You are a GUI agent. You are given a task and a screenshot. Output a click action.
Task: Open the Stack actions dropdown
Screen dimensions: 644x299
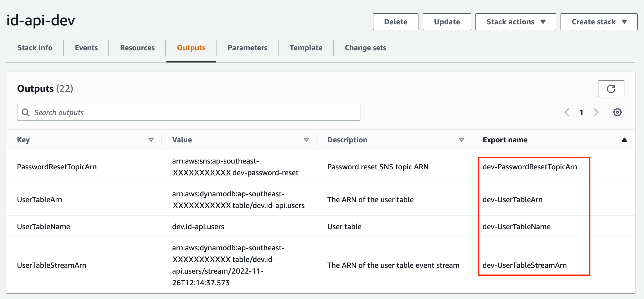pyautogui.click(x=515, y=21)
